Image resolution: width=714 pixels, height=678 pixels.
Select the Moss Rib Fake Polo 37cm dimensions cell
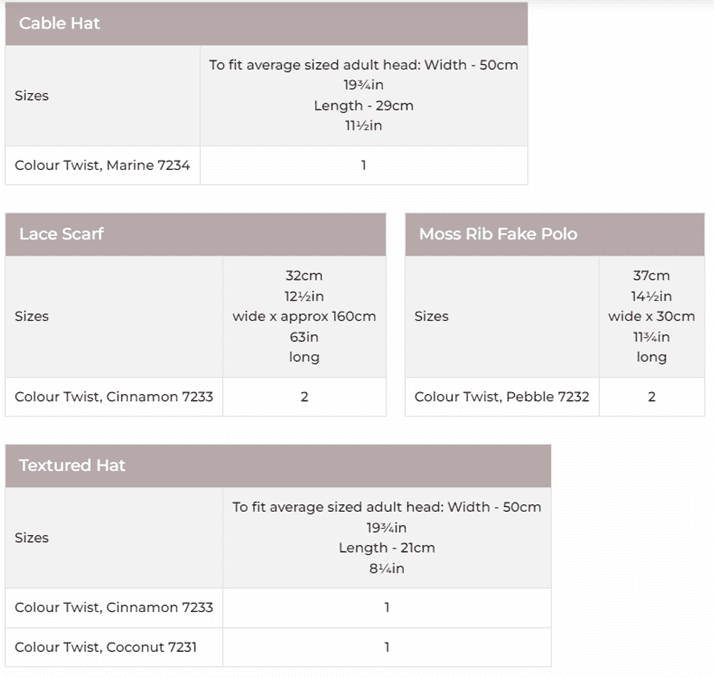tap(651, 316)
